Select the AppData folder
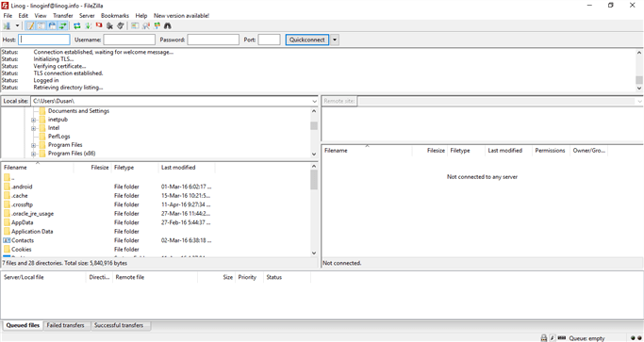Image resolution: width=644 pixels, height=342 pixels. [23, 222]
